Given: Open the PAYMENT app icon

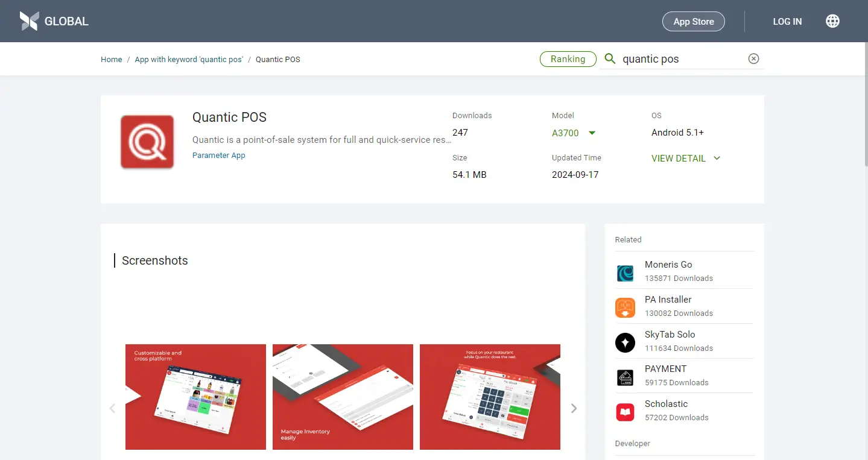Looking at the screenshot, I should [x=625, y=377].
